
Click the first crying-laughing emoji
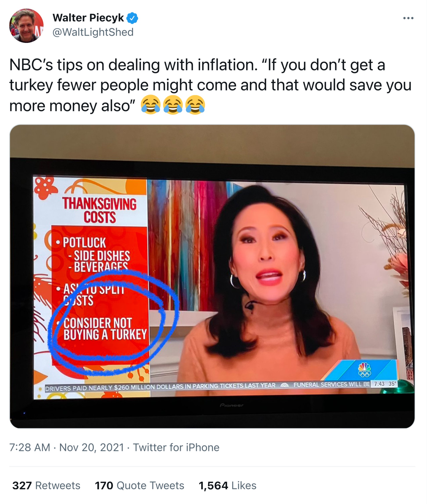click(151, 105)
